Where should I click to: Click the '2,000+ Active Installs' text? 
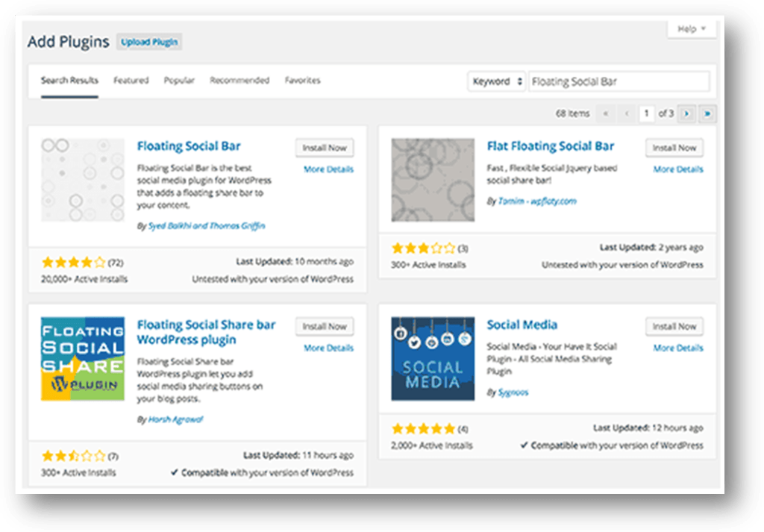pos(432,445)
